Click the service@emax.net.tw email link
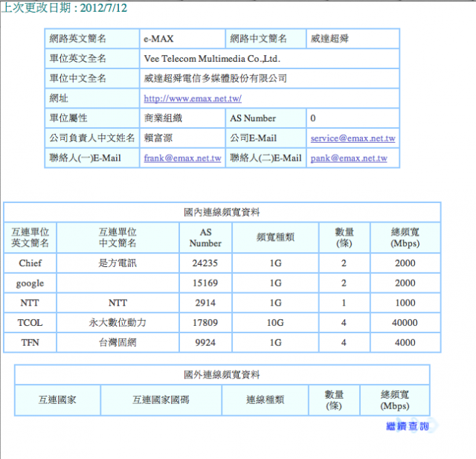The image size is (476, 459). tap(353, 138)
